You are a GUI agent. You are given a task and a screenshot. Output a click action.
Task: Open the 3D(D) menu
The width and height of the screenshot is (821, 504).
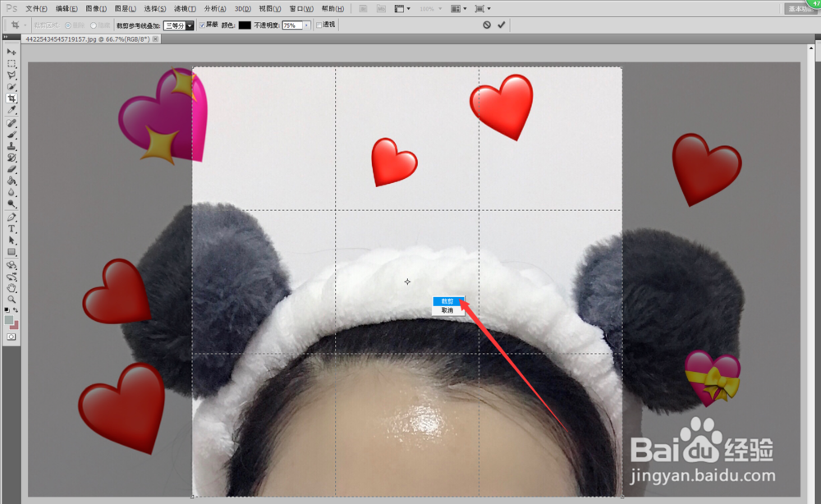[x=242, y=9]
